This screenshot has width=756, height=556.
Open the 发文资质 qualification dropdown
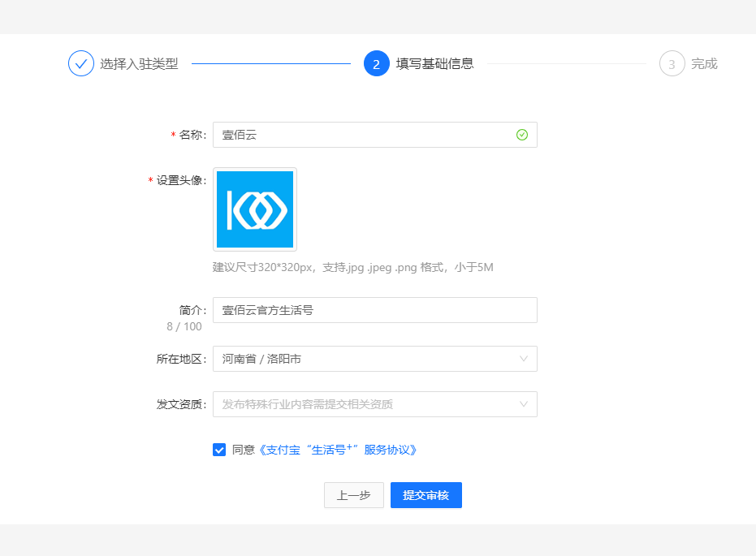coord(375,404)
